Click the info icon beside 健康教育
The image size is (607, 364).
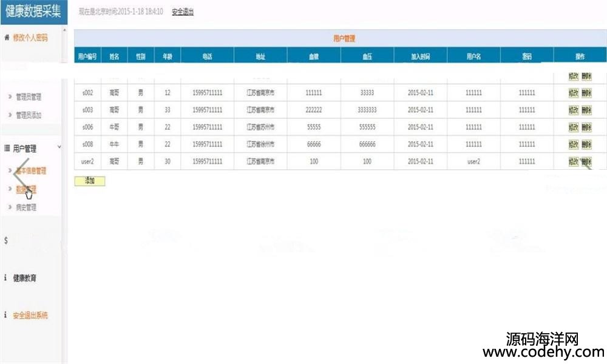(5, 278)
